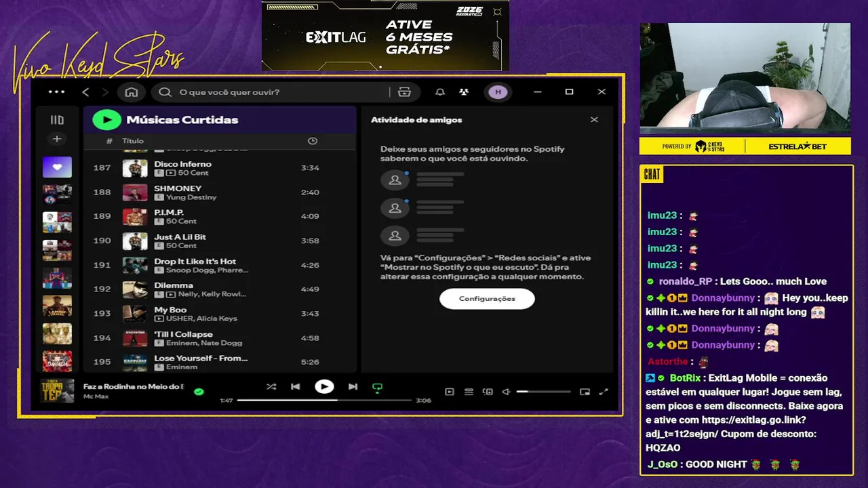Go forward with the right arrow
The width and height of the screenshot is (868, 488).
pos(105,92)
